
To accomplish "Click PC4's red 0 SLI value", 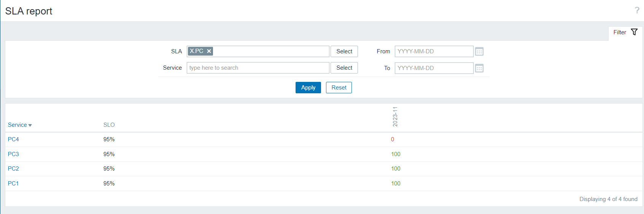I will 393,139.
